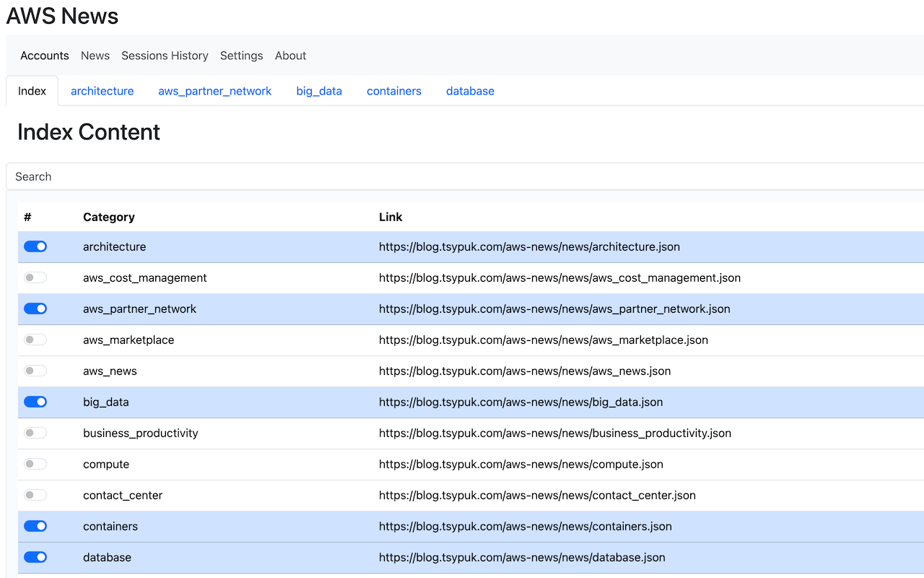
Task: Open the containers tab
Action: tap(393, 90)
